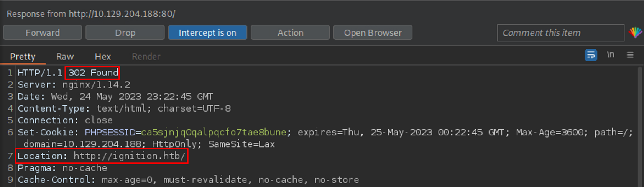
Task: Switch to the Raw tab
Action: coord(65,56)
